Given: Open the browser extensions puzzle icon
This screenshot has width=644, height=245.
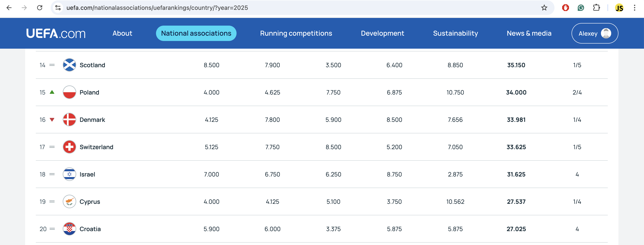Looking at the screenshot, I should tap(596, 8).
